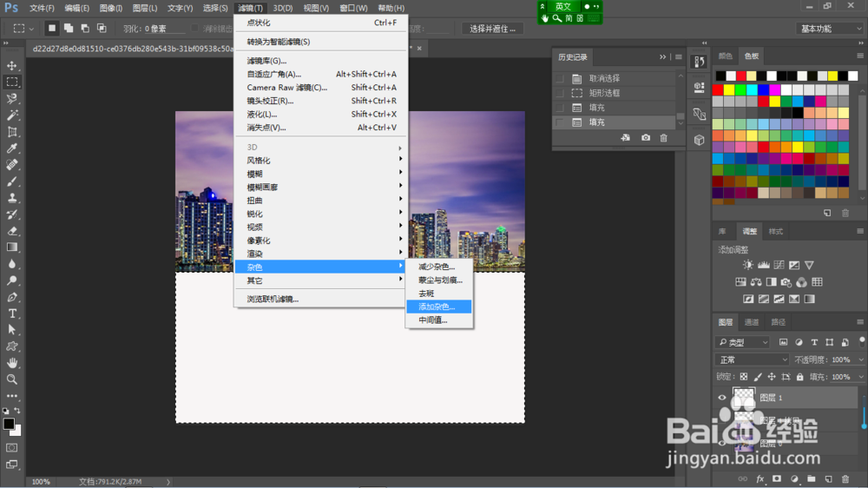This screenshot has width=868, height=488.
Task: Select the Eyedropper tool
Action: (x=11, y=148)
